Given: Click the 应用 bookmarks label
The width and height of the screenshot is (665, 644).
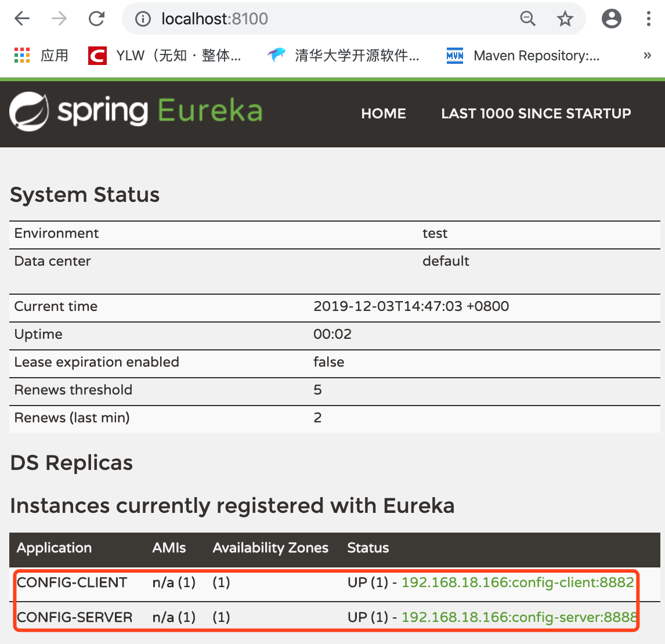Looking at the screenshot, I should click(x=55, y=56).
